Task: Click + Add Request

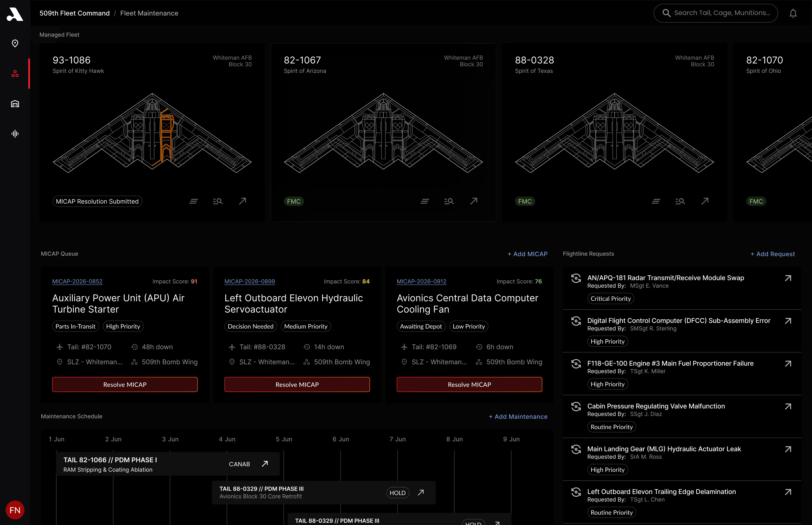Action: (773, 254)
